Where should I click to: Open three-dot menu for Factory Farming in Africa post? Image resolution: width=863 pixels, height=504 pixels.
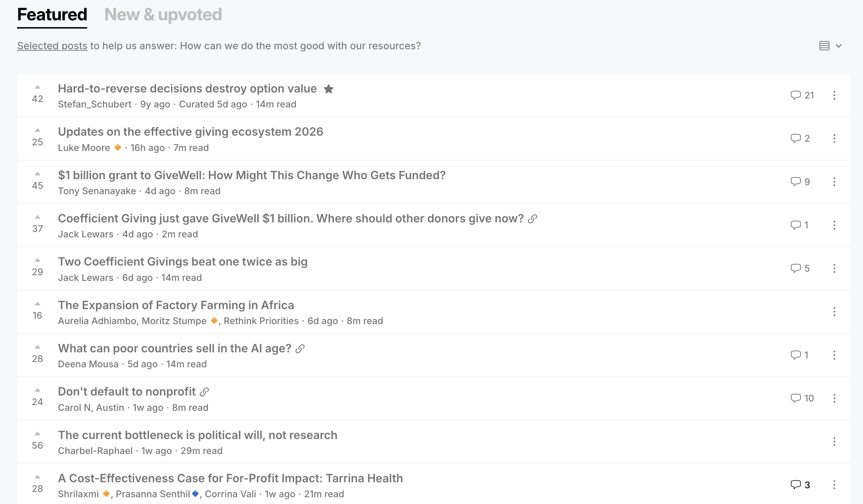click(x=834, y=312)
